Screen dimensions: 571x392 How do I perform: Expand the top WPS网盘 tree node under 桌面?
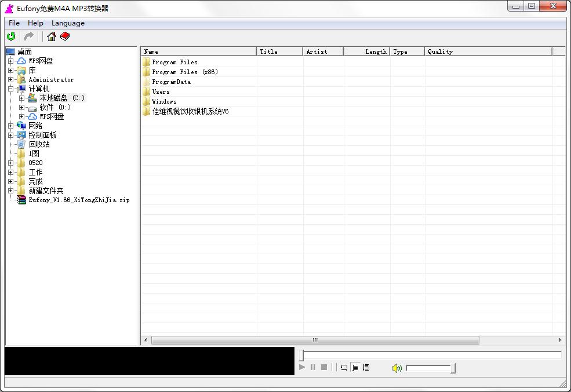tap(10, 61)
